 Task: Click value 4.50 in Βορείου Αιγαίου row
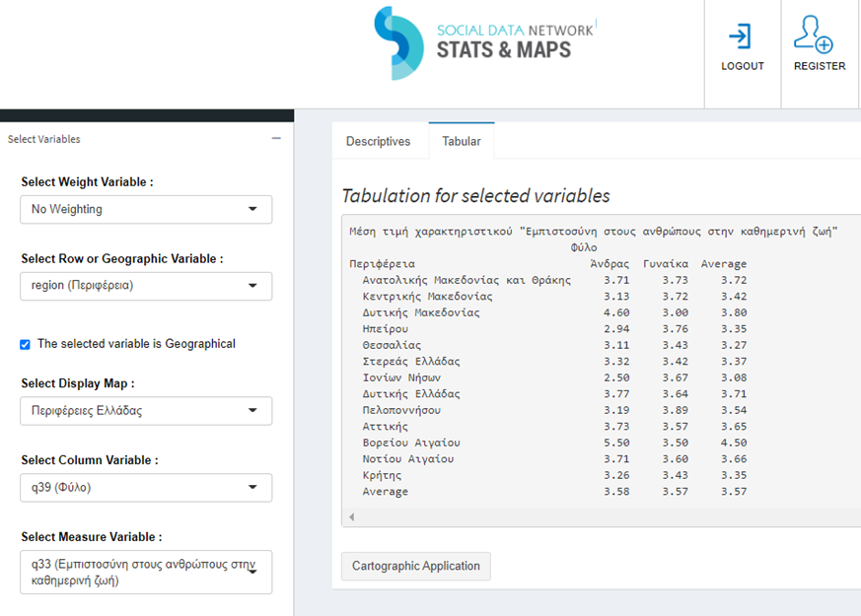[x=734, y=443]
